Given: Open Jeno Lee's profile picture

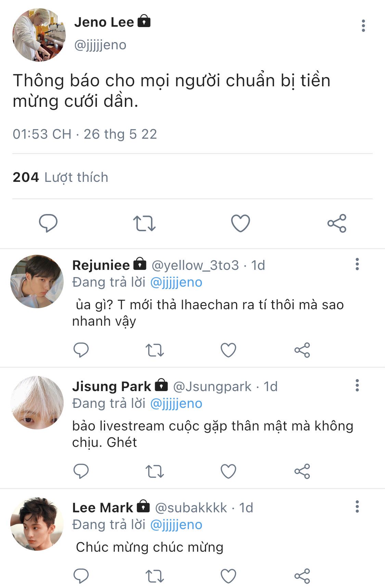Looking at the screenshot, I should pos(39,35).
